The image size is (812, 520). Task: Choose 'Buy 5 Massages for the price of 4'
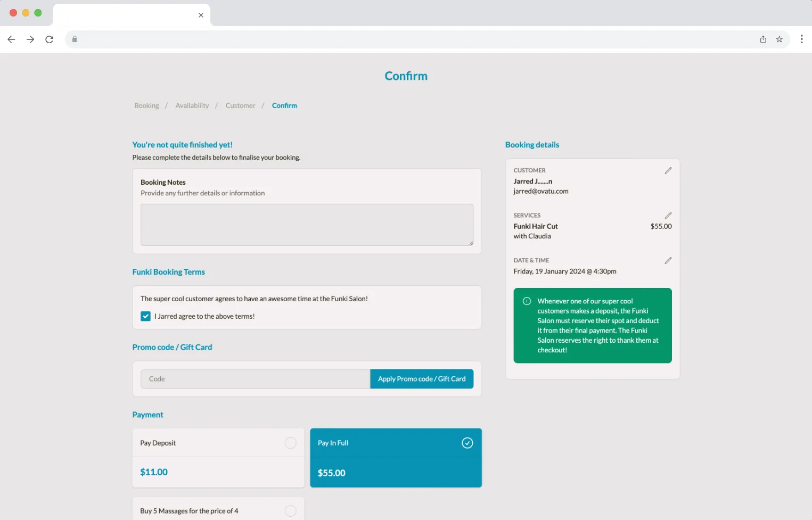pyautogui.click(x=291, y=510)
